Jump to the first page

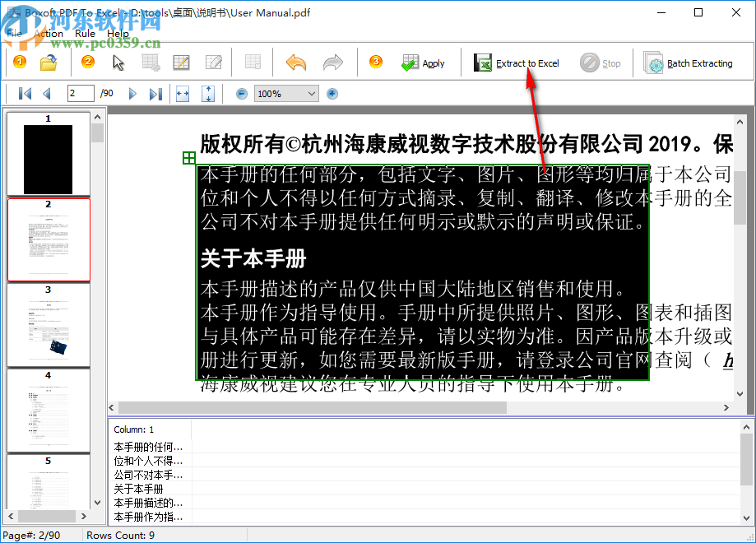23,93
